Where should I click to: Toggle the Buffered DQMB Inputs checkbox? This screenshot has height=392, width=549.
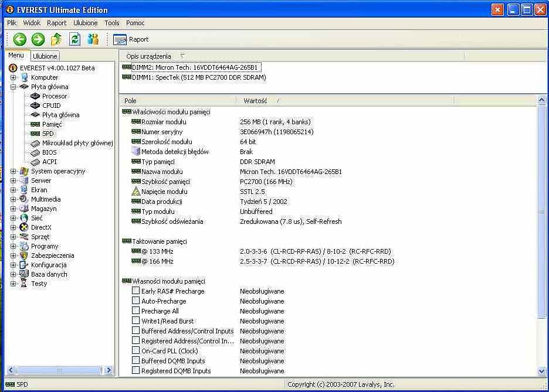(x=135, y=360)
